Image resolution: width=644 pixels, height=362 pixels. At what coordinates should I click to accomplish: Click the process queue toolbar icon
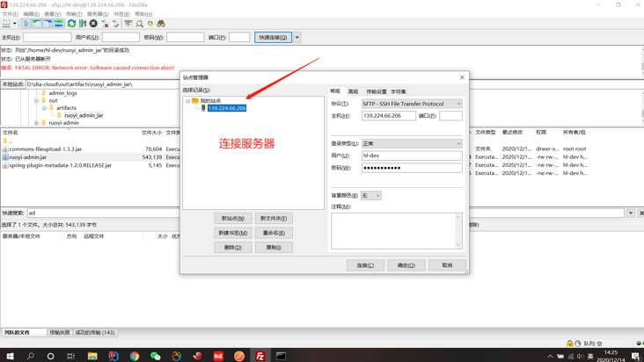coord(83,24)
